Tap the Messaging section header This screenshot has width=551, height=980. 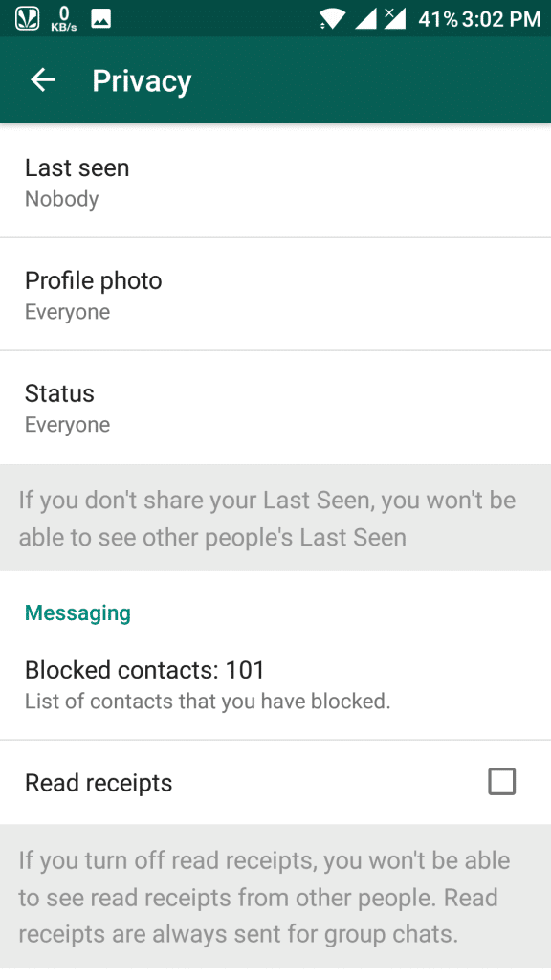[78, 613]
